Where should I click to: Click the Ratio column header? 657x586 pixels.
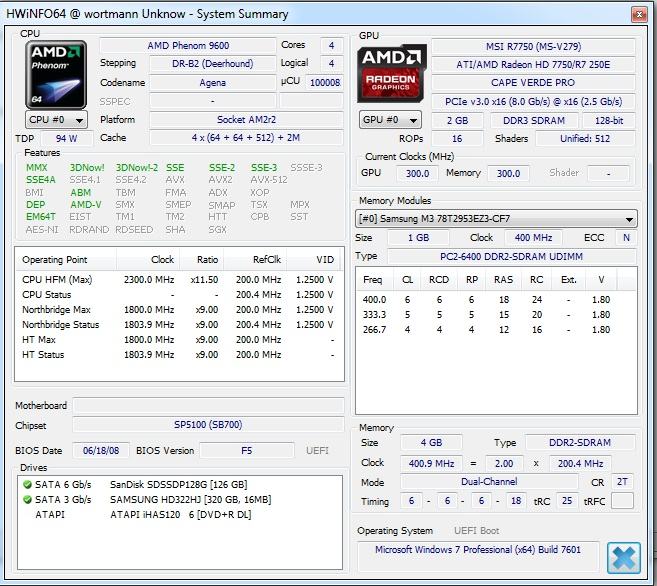pyautogui.click(x=202, y=260)
